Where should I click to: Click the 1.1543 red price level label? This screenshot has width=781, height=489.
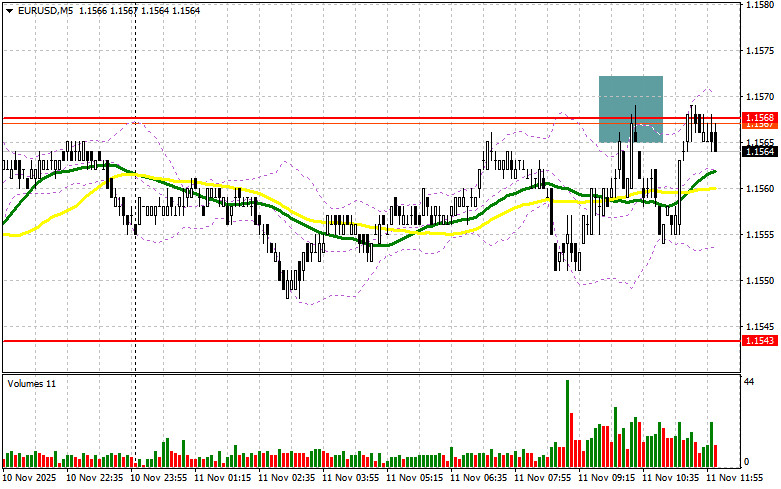pos(760,341)
